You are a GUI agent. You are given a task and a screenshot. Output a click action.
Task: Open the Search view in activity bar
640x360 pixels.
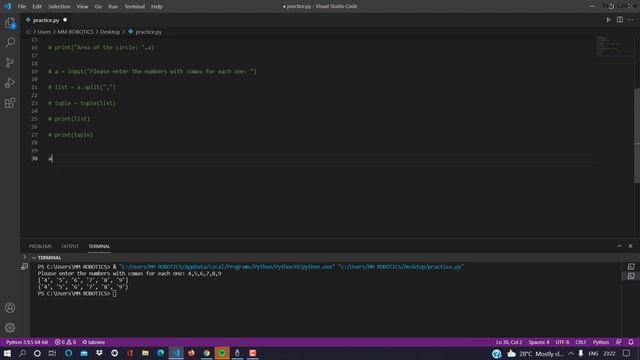tap(10, 42)
